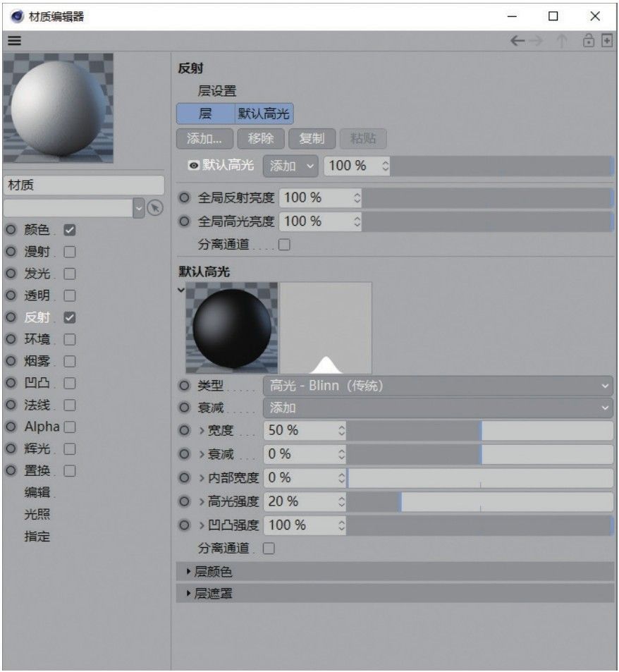Click the 复制 layer button
This screenshot has height=672, width=619.
click(312, 138)
